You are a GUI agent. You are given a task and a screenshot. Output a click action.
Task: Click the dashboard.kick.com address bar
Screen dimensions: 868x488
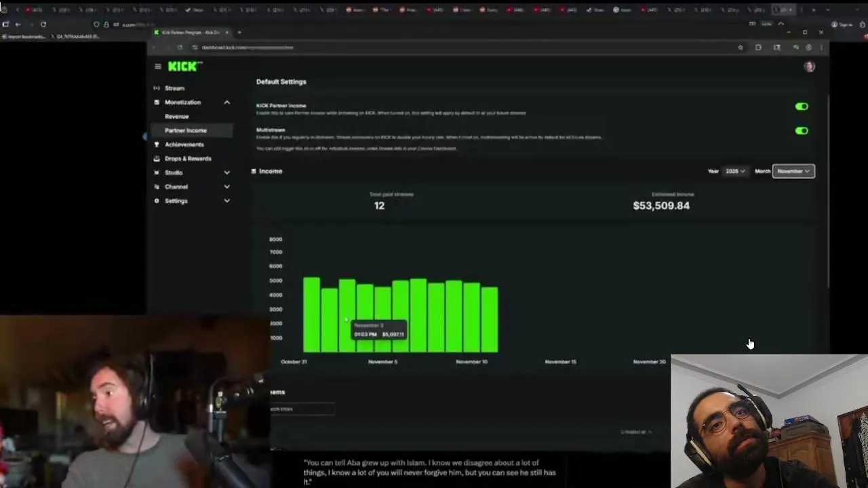click(x=461, y=47)
